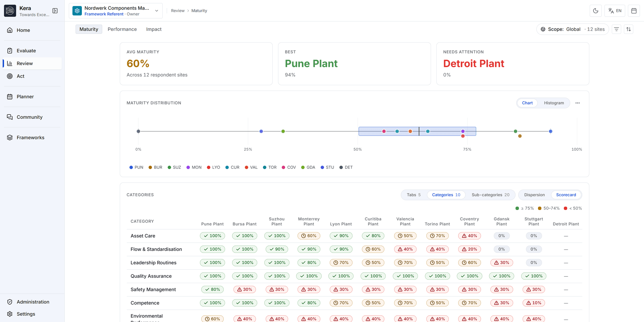
Task: Open the Community page
Action: 33,117
